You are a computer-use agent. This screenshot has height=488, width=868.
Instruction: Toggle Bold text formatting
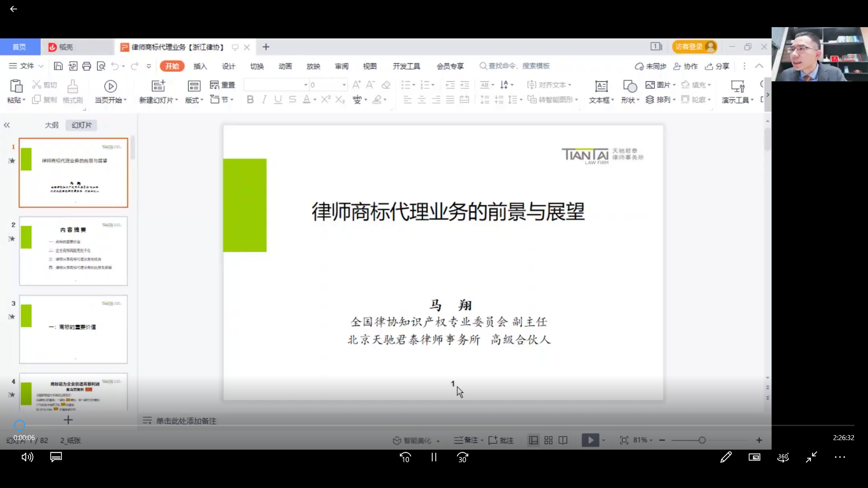250,99
